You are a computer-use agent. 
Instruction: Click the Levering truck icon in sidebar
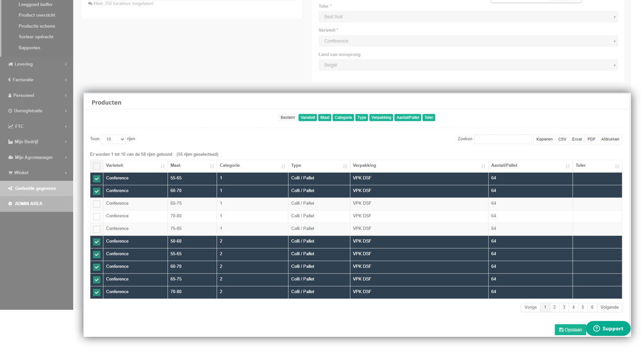pos(10,64)
